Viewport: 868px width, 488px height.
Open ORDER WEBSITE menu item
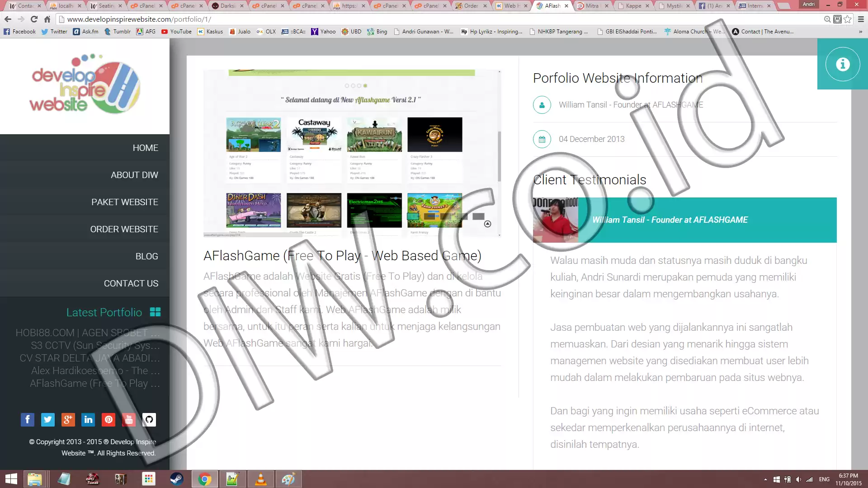[124, 229]
